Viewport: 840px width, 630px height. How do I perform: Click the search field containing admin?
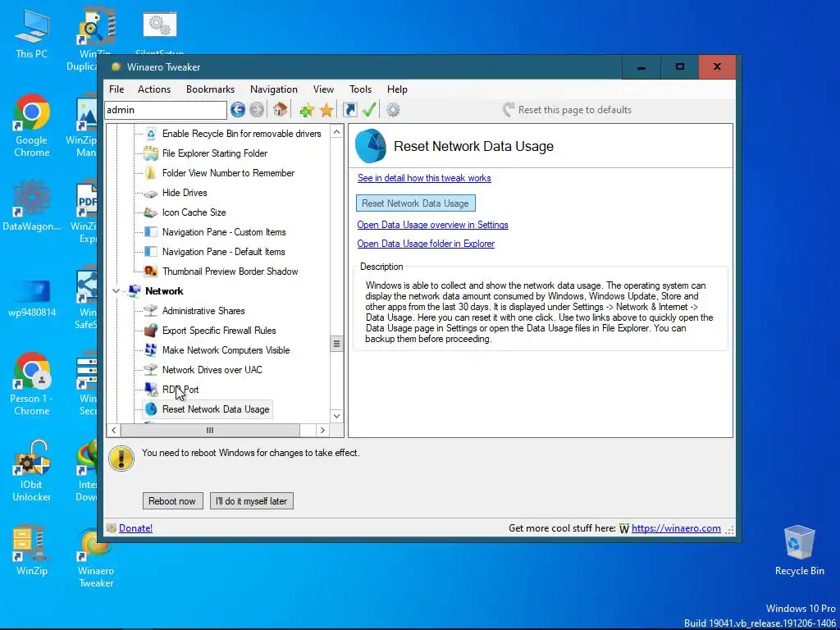(166, 110)
